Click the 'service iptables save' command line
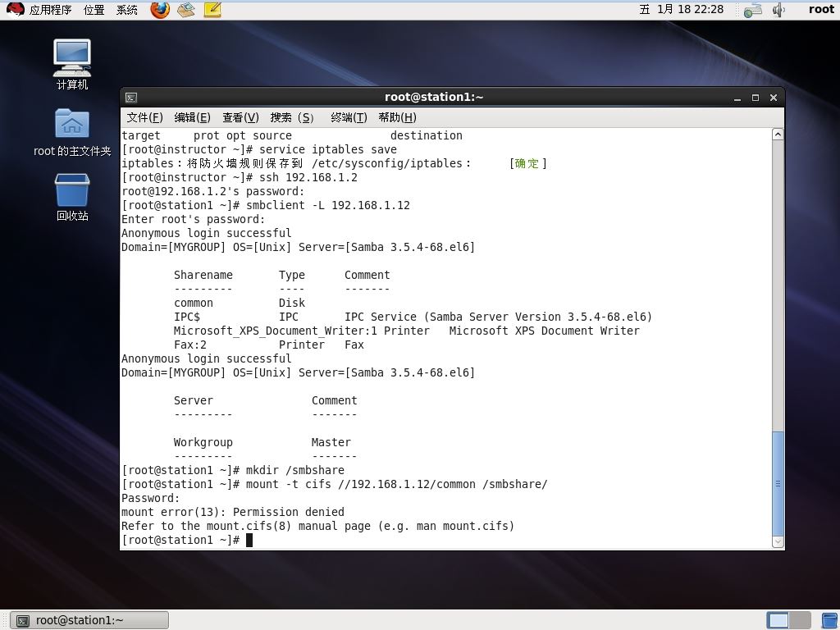840x630 pixels. coord(259,149)
